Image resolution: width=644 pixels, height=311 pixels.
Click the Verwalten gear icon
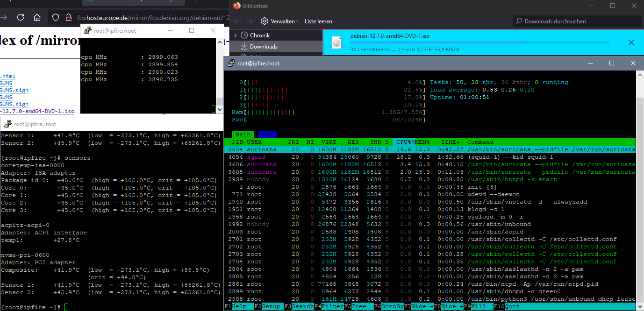265,21
